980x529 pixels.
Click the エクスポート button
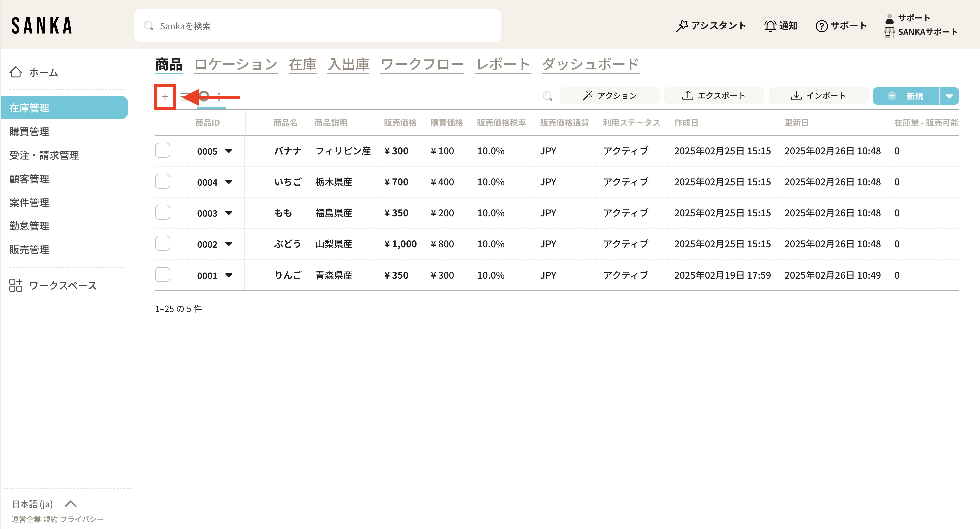tap(714, 96)
